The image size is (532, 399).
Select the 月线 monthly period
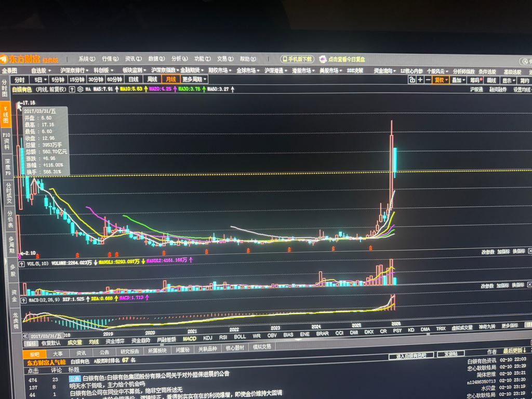tap(171, 79)
